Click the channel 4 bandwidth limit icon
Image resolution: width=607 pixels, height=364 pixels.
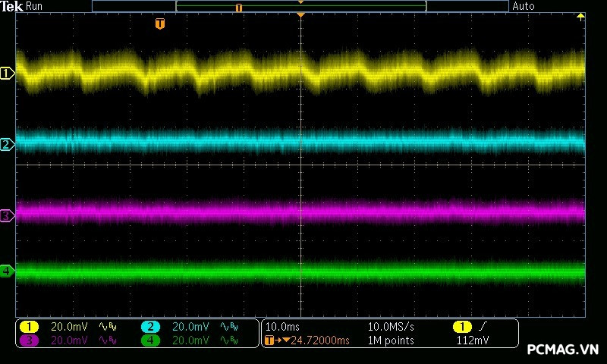point(228,340)
